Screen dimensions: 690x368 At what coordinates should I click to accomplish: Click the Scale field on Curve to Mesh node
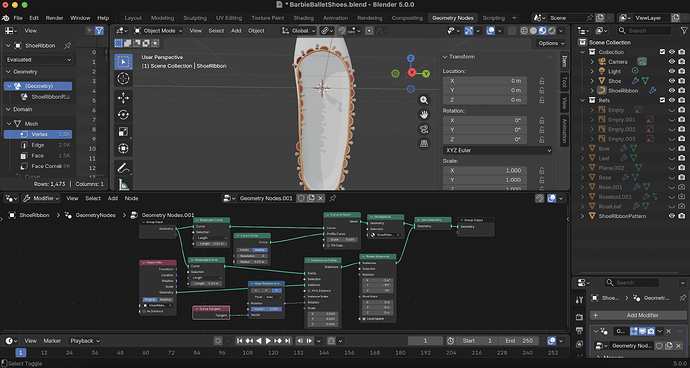pos(343,239)
